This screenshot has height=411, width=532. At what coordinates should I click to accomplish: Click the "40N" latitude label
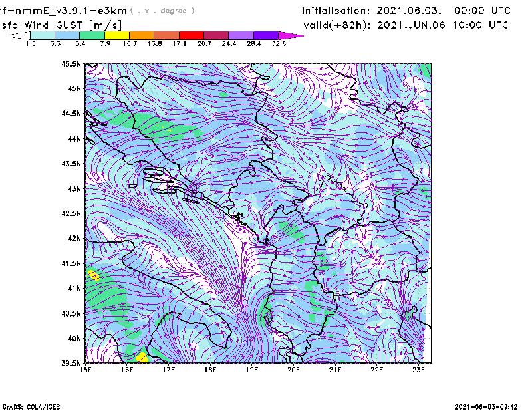point(74,339)
